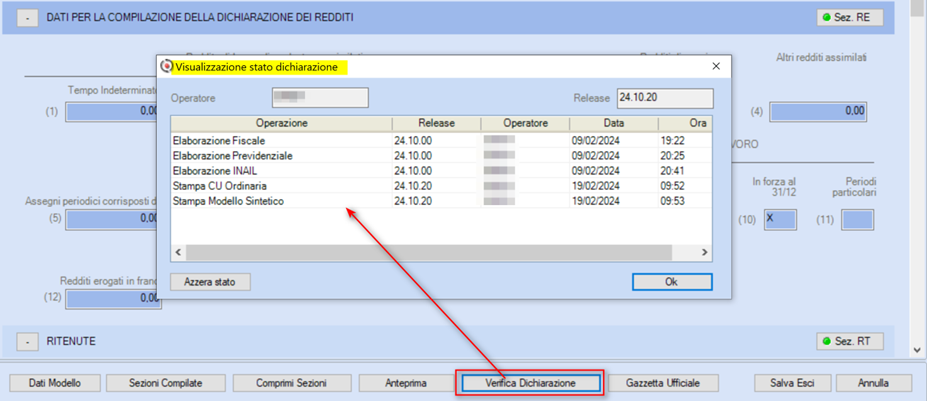This screenshot has width=927, height=401.
Task: Click the time 20:25 cell
Action: point(685,156)
